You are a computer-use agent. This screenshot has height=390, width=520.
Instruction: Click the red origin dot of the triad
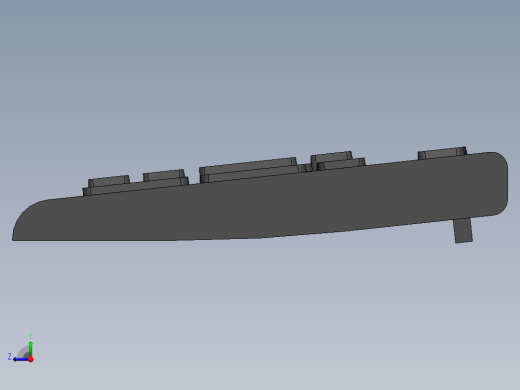(31, 359)
